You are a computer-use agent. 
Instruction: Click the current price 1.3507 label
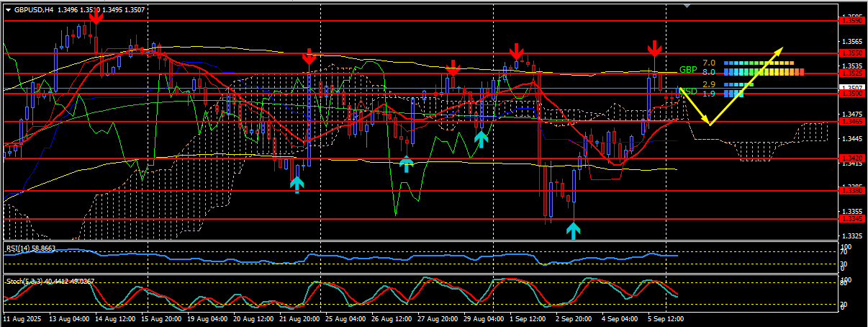point(852,87)
